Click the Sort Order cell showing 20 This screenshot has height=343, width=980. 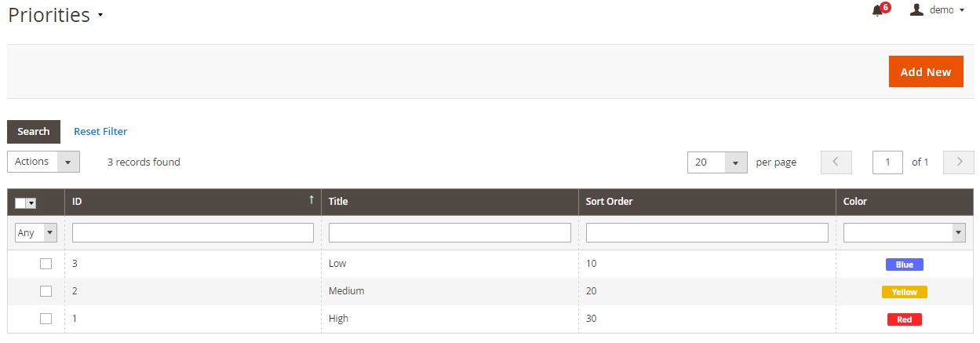click(x=708, y=291)
